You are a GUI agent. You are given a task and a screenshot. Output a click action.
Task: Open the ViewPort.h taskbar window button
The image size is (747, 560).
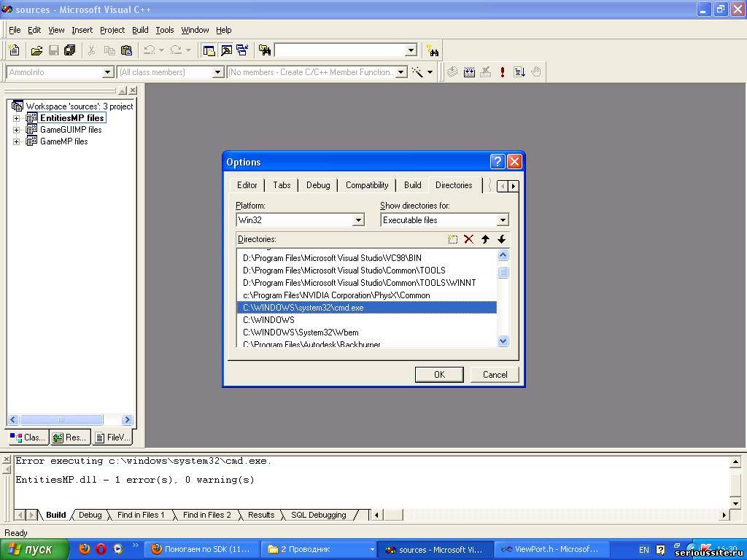[x=550, y=550]
